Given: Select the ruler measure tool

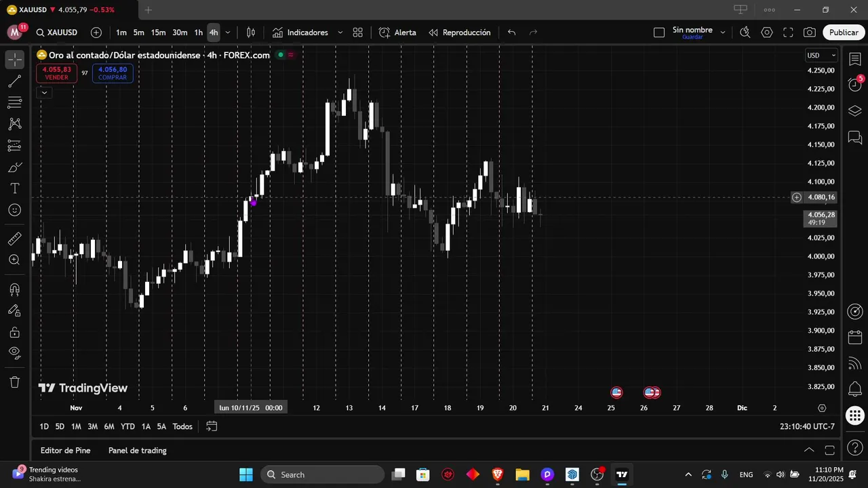Looking at the screenshot, I should coord(14,239).
